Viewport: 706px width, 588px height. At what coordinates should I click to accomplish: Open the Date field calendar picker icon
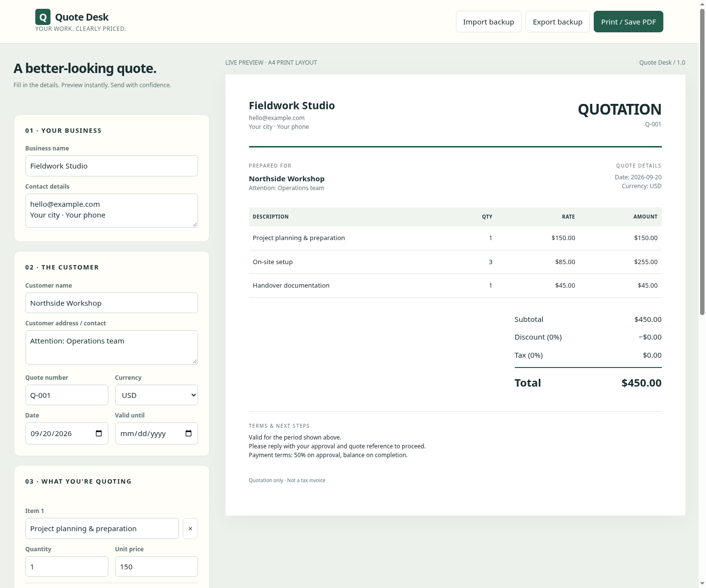click(x=99, y=433)
